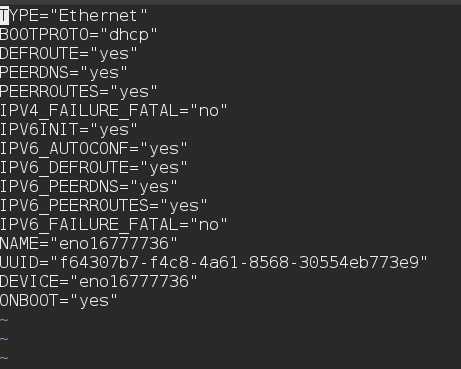
Task: Select the PEERDNS="yes" line
Action: pyautogui.click(x=64, y=73)
